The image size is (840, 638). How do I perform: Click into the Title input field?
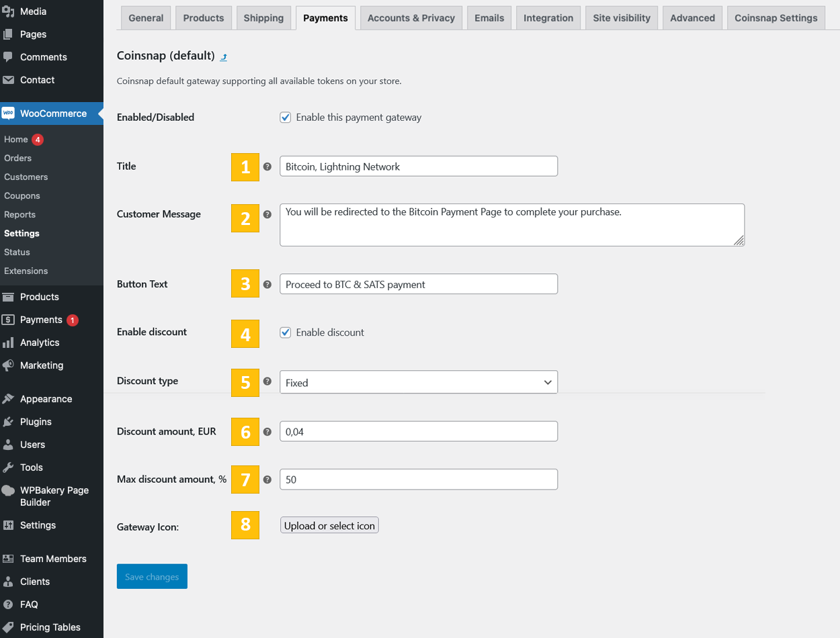[419, 167]
